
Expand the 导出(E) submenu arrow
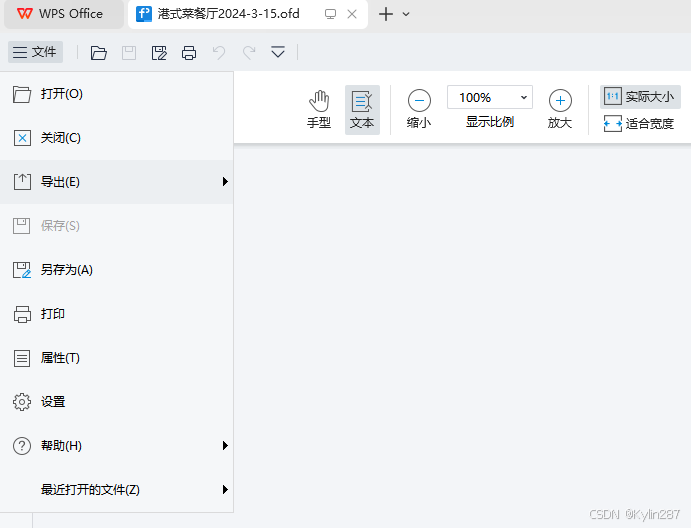coord(225,182)
